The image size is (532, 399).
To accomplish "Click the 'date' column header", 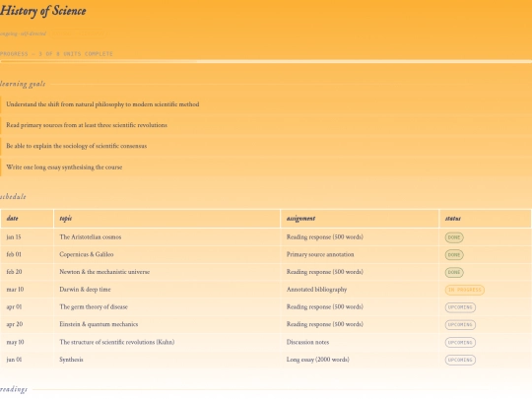I will click(x=28, y=218).
